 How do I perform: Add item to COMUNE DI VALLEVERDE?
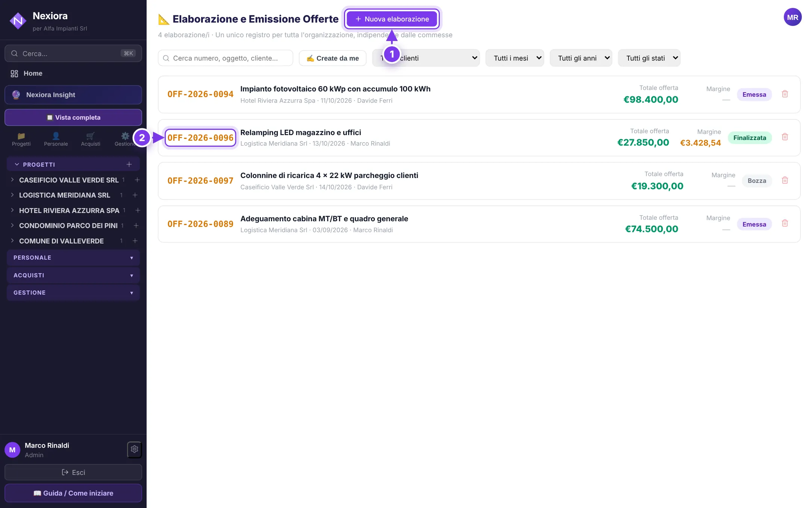[x=135, y=241]
